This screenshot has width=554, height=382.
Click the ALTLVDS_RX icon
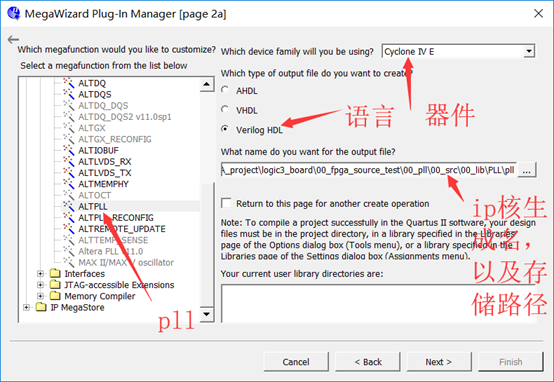point(69,161)
